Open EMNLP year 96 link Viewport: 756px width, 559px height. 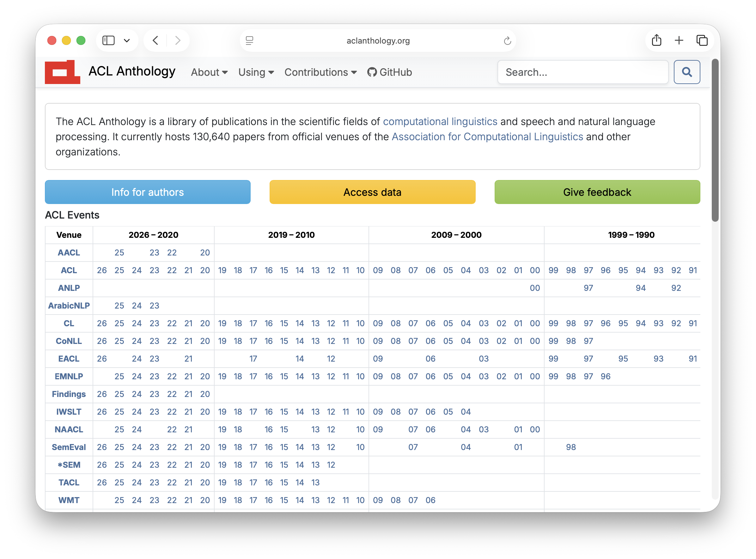605,376
